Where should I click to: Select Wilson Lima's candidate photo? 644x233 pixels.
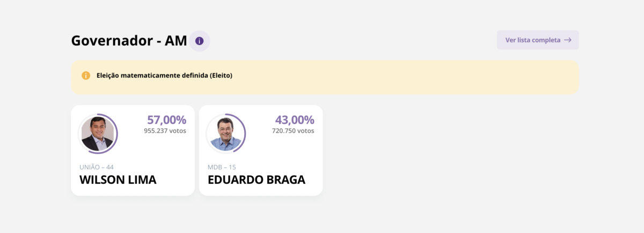(97, 134)
